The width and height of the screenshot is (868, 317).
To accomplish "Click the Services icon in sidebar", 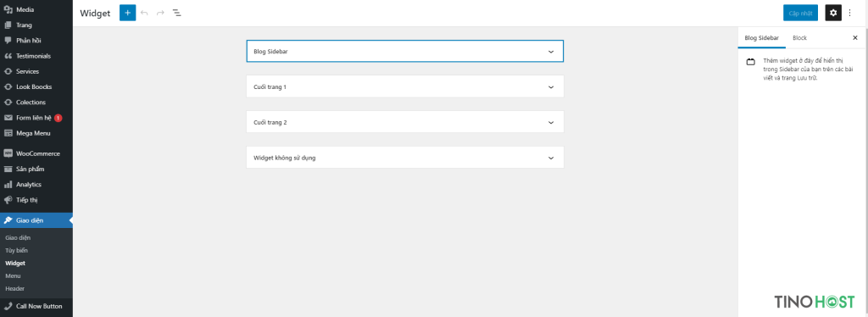I will (8, 71).
